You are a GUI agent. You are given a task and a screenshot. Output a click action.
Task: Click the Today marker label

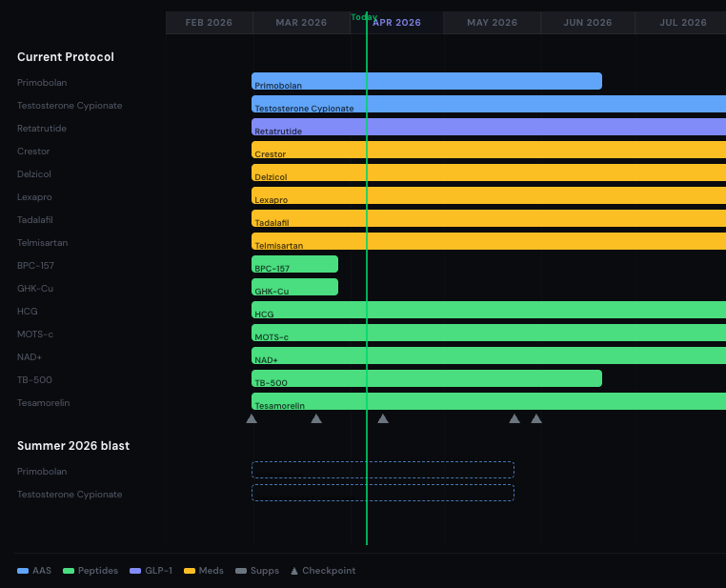(364, 17)
